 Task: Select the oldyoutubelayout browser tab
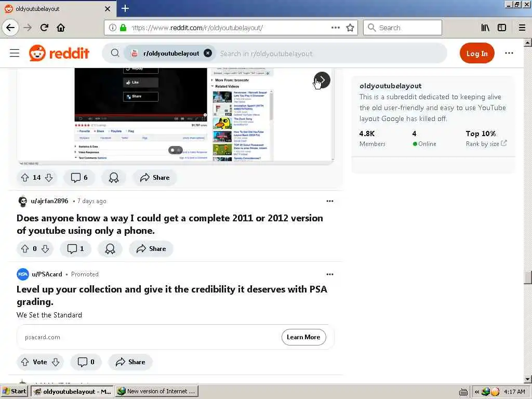58,8
